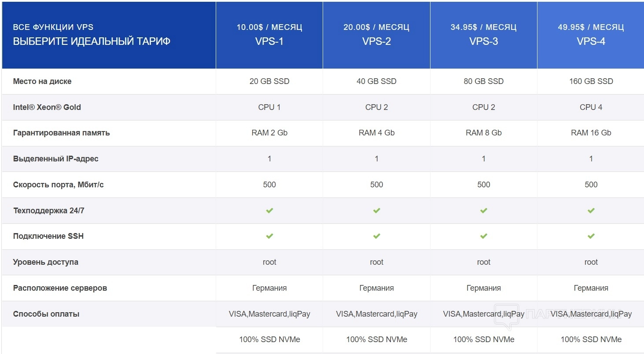Click the Подключение SSH checkmark for VPS-1
This screenshot has height=354, width=644.
(x=269, y=236)
